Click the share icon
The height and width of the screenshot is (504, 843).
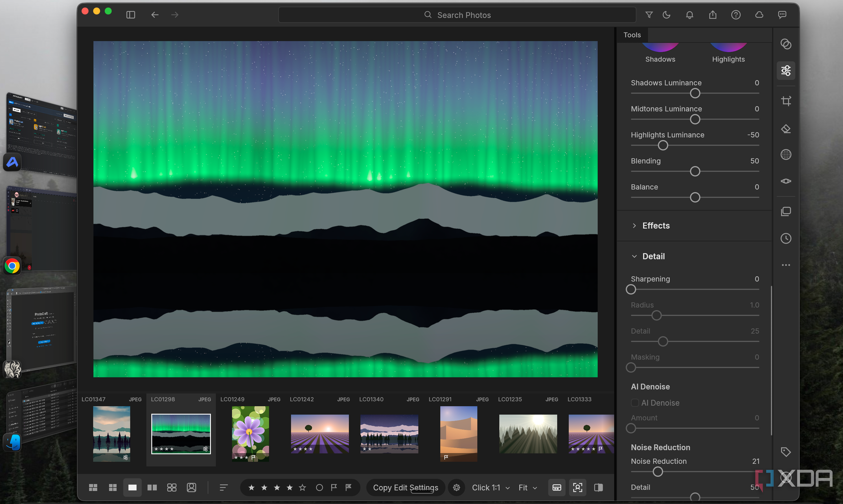[x=713, y=14]
